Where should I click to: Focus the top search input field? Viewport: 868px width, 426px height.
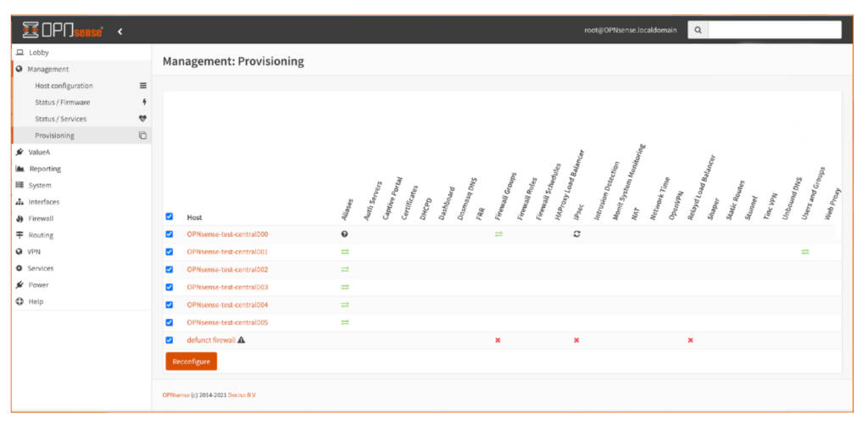(775, 30)
